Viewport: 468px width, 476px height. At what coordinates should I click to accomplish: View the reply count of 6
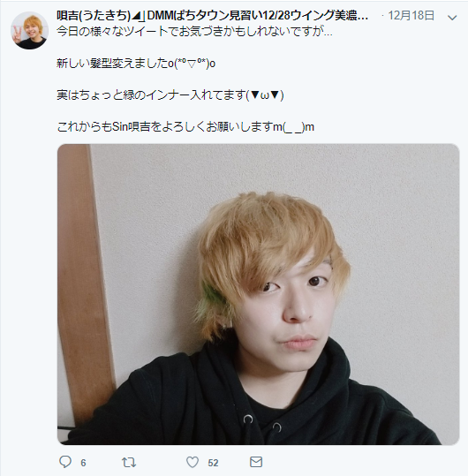click(83, 463)
